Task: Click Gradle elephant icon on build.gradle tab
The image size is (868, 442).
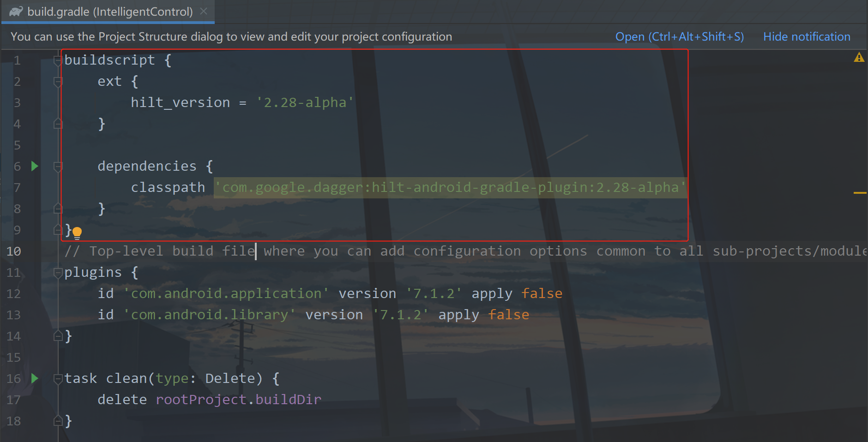Action: point(15,11)
